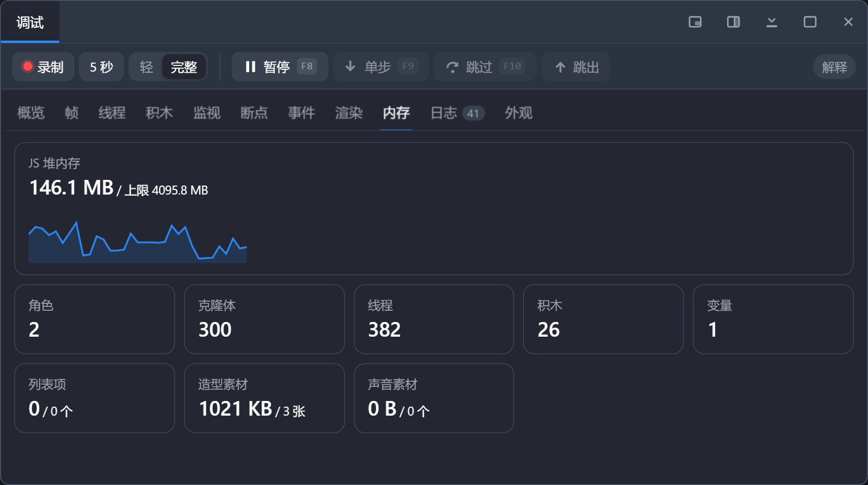Click the 单步 step button
The image size is (868, 485).
tap(381, 67)
